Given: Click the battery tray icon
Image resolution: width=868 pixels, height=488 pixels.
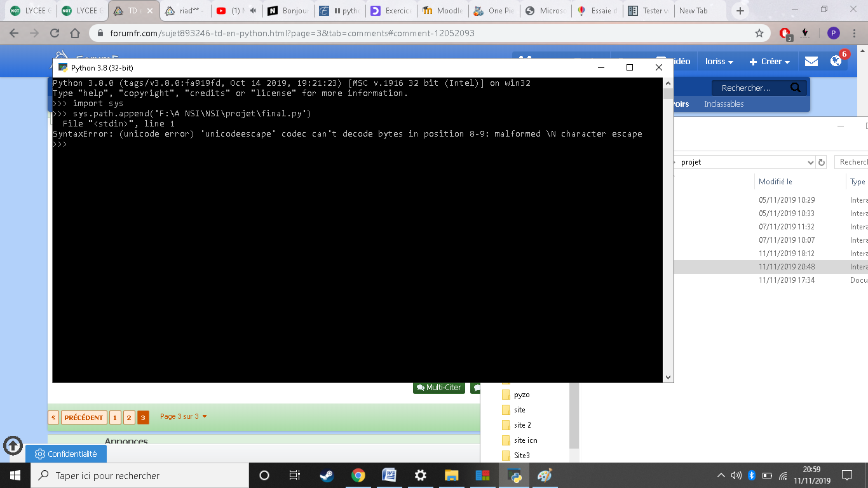Looking at the screenshot, I should (767, 475).
